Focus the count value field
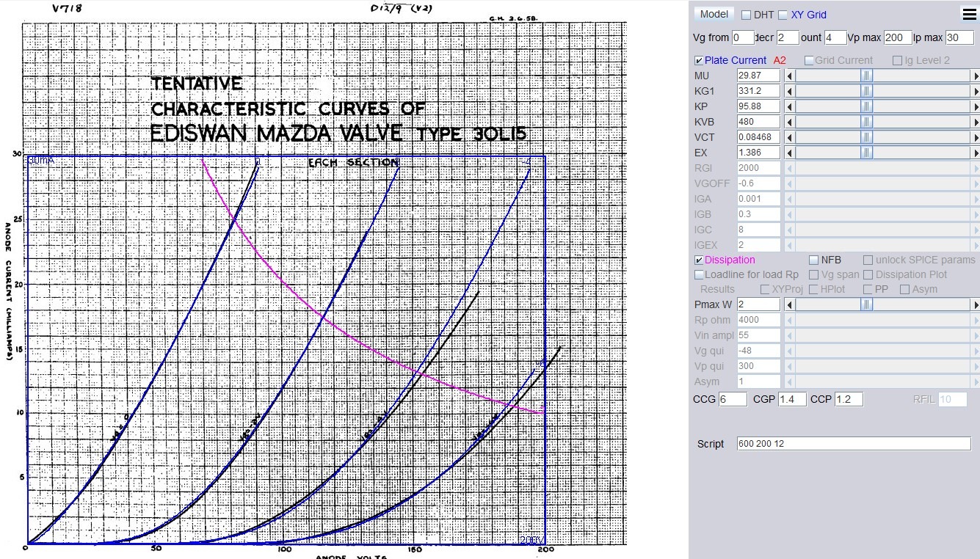Screen dimensions: 980x559 tap(835, 37)
